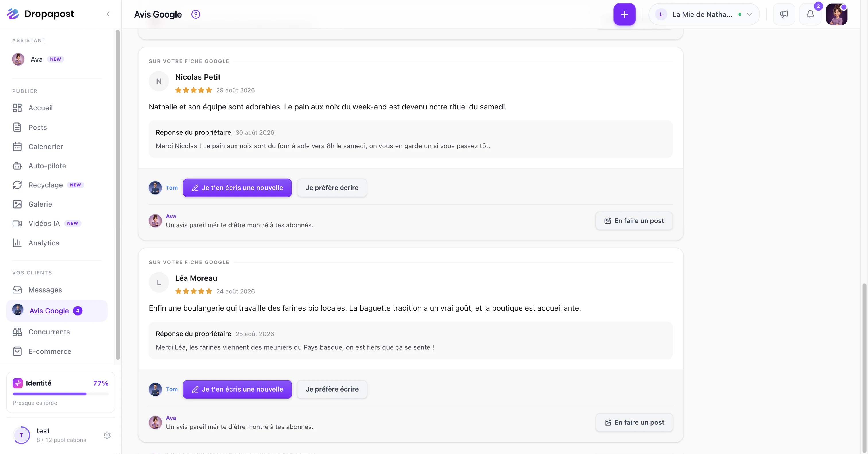Click the user profile avatar
The image size is (868, 454).
tap(836, 14)
